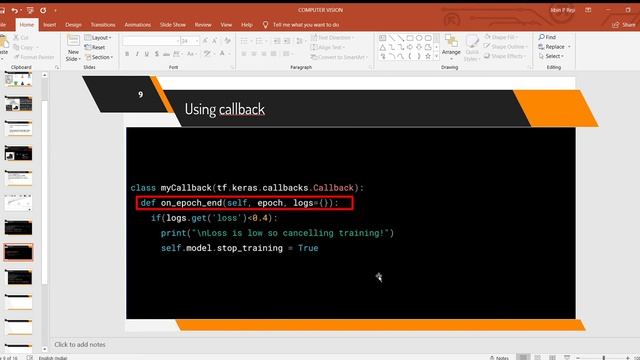Select the Down Arrow block shape
The image size is (640, 360).
click(x=419, y=47)
